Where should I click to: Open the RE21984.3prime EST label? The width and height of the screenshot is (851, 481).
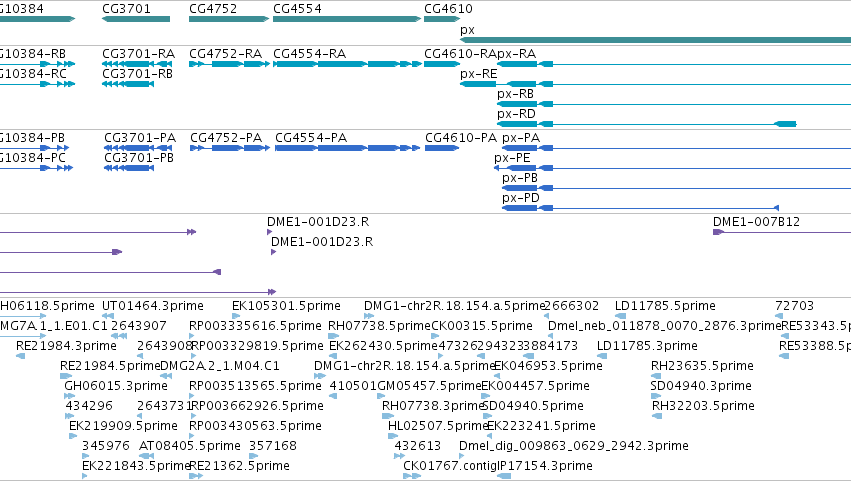(66, 346)
